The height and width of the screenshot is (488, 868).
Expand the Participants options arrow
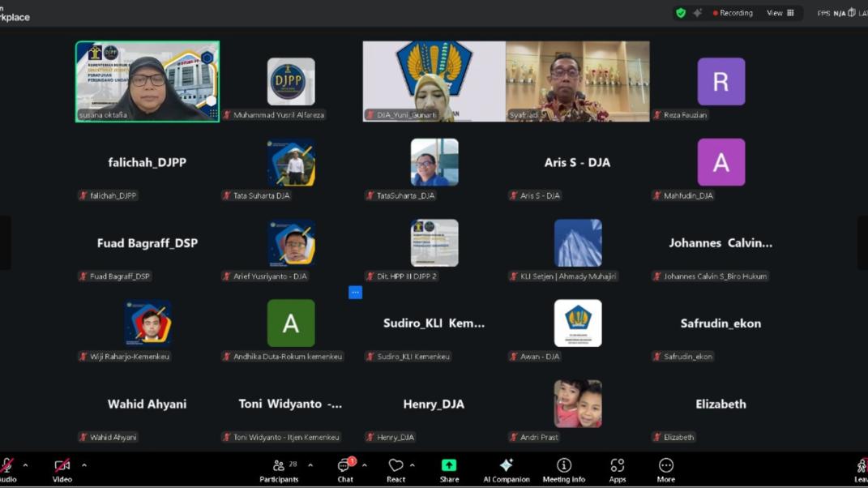click(x=310, y=465)
